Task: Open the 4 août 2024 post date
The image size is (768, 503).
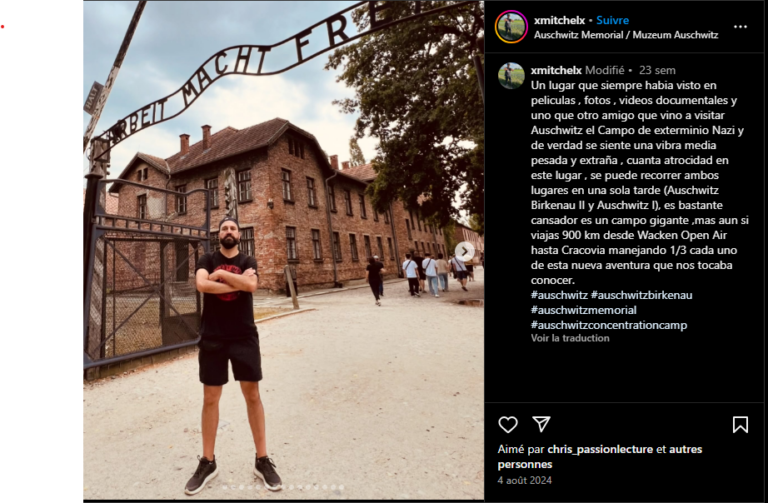Action: pyautogui.click(x=525, y=480)
